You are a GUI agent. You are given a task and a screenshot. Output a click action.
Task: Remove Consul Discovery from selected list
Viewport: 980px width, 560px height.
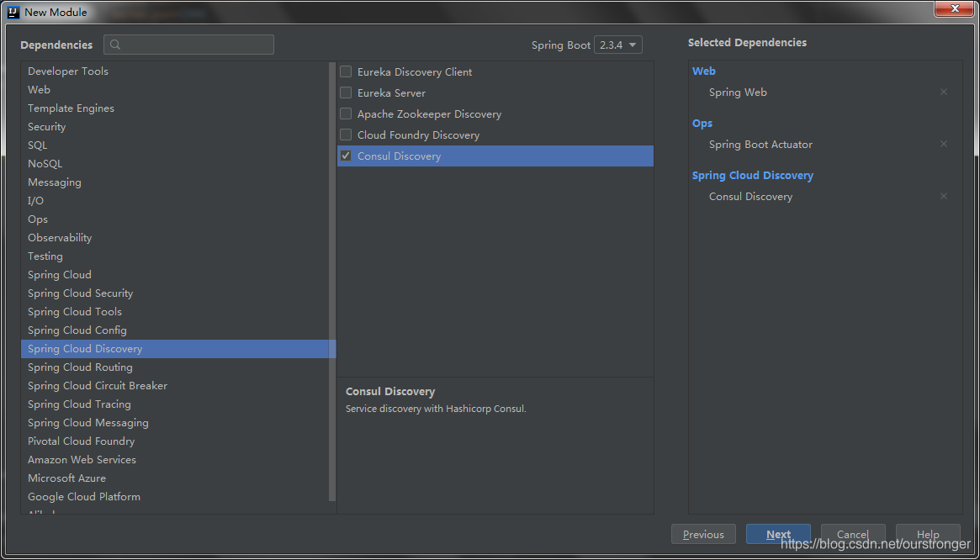(944, 196)
